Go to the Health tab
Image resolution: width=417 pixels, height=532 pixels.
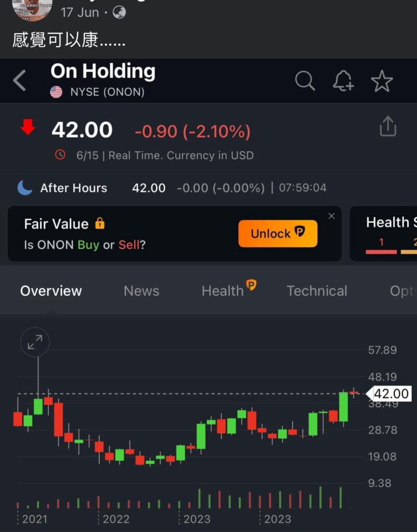(x=223, y=291)
